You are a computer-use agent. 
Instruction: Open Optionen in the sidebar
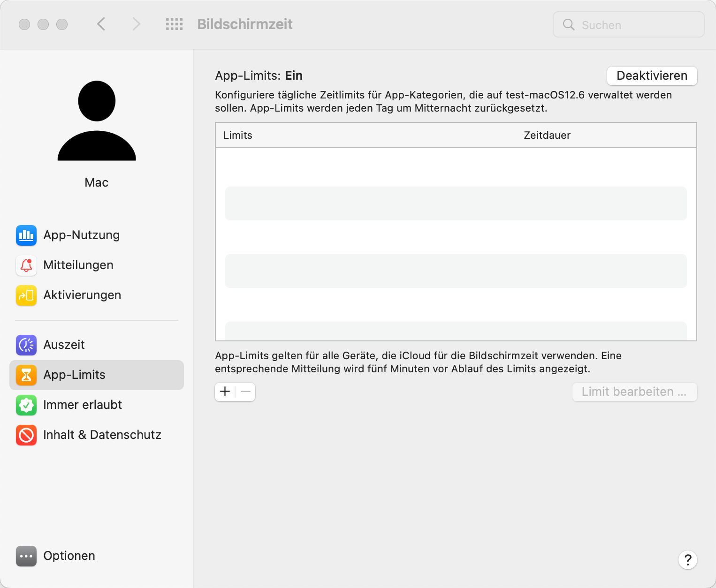pos(97,556)
